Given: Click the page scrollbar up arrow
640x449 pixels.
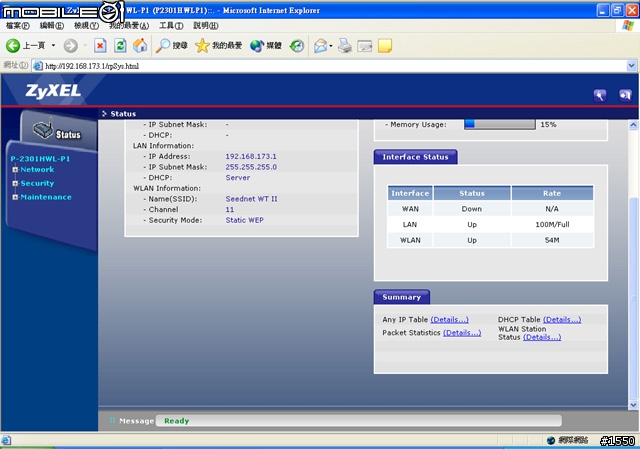Looking at the screenshot, I should tap(633, 125).
